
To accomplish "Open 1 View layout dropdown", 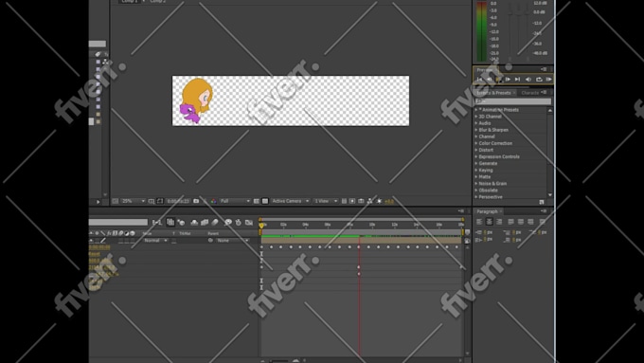I will 325,201.
